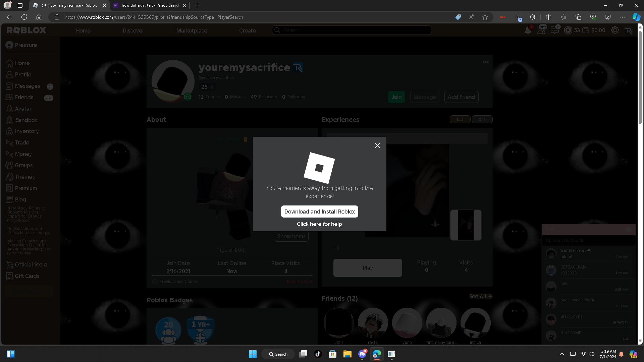The image size is (644, 362).
Task: Select Home in the Roblox top navigation
Action: (x=83, y=31)
